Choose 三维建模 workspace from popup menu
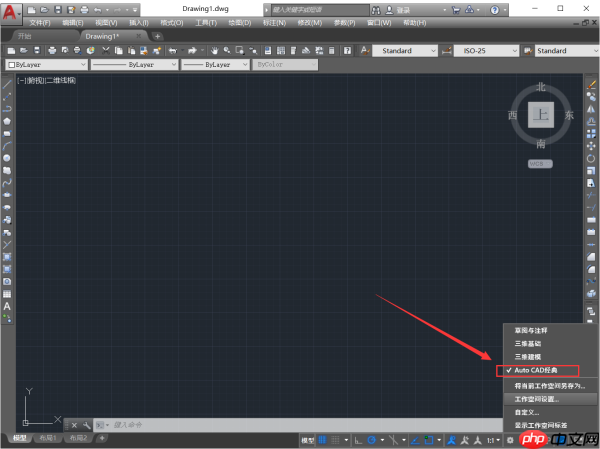Screen dimensions: 600x449 528,357
